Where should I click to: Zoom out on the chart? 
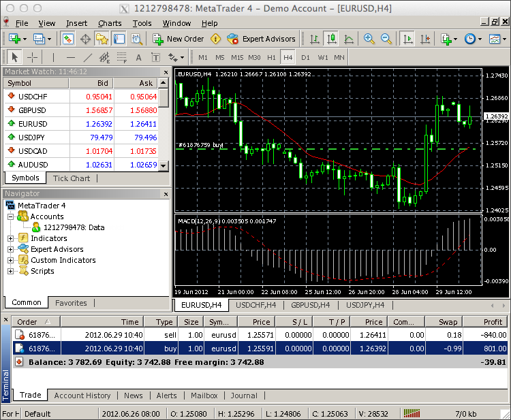tap(386, 39)
